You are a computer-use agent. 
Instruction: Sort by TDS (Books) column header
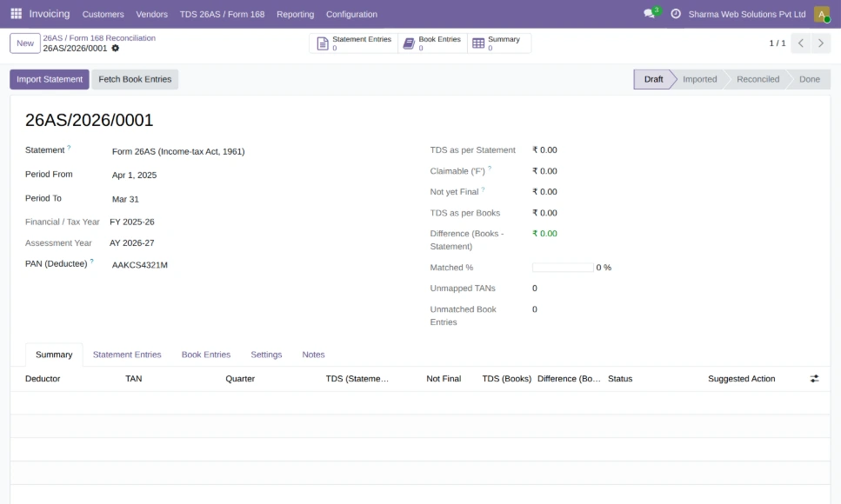506,379
